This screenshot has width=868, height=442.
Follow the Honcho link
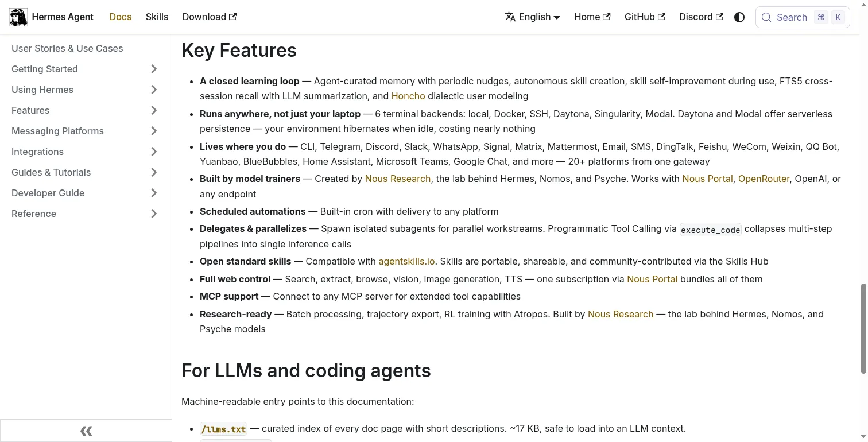(408, 96)
